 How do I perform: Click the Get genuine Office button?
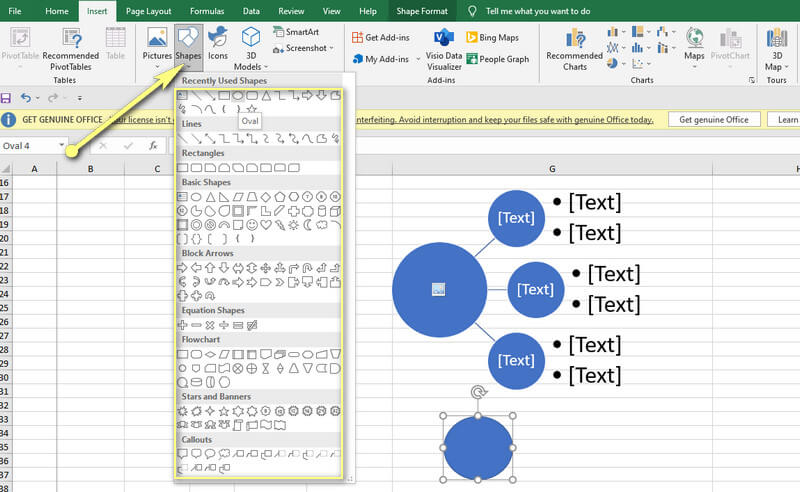[714, 119]
